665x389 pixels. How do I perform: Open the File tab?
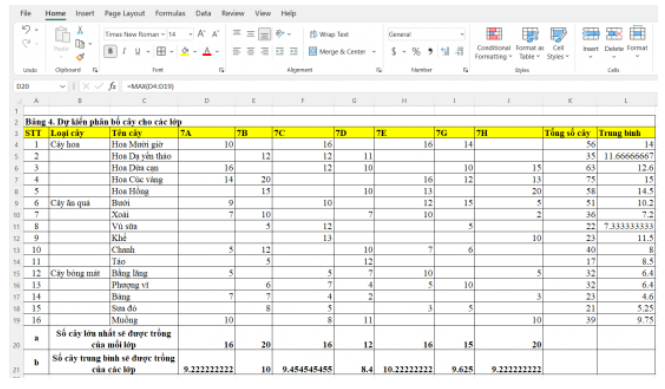point(25,13)
